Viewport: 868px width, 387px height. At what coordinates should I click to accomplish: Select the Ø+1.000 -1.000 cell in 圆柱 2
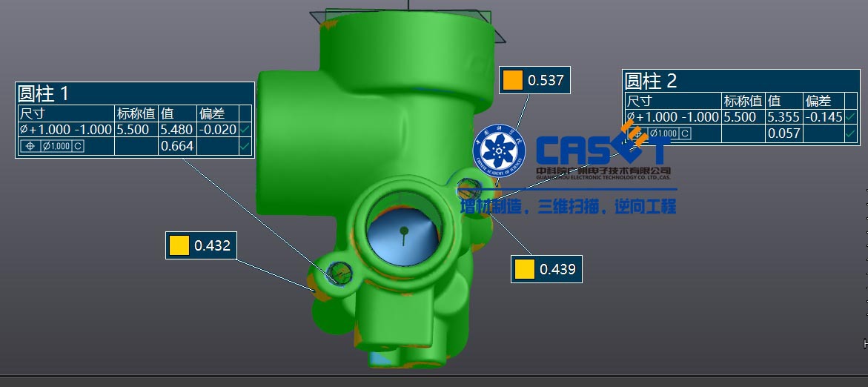pos(672,117)
